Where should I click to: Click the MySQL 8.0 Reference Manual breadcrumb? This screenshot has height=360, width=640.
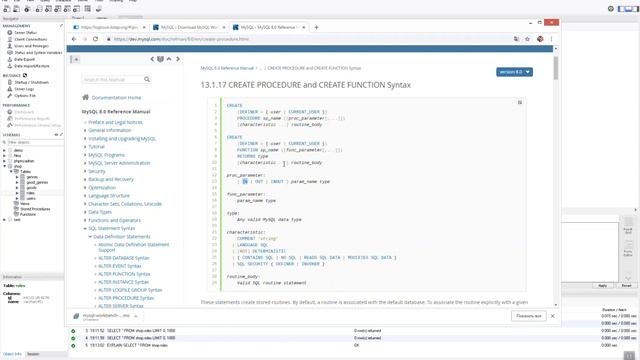point(227,68)
